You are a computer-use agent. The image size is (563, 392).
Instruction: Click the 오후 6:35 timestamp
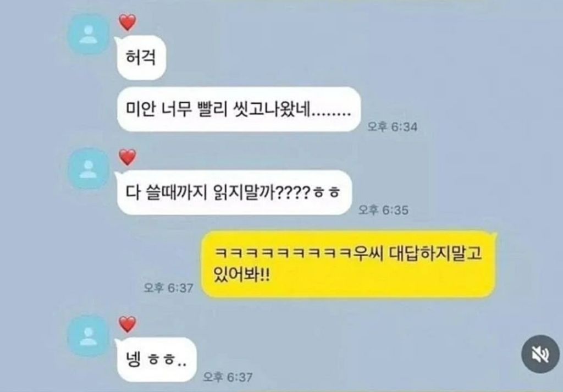(x=383, y=210)
